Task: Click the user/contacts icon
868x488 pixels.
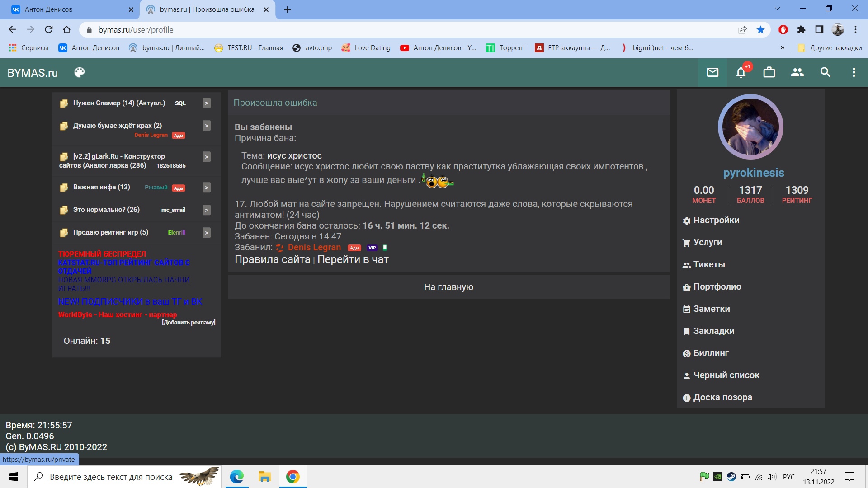Action: (x=797, y=72)
